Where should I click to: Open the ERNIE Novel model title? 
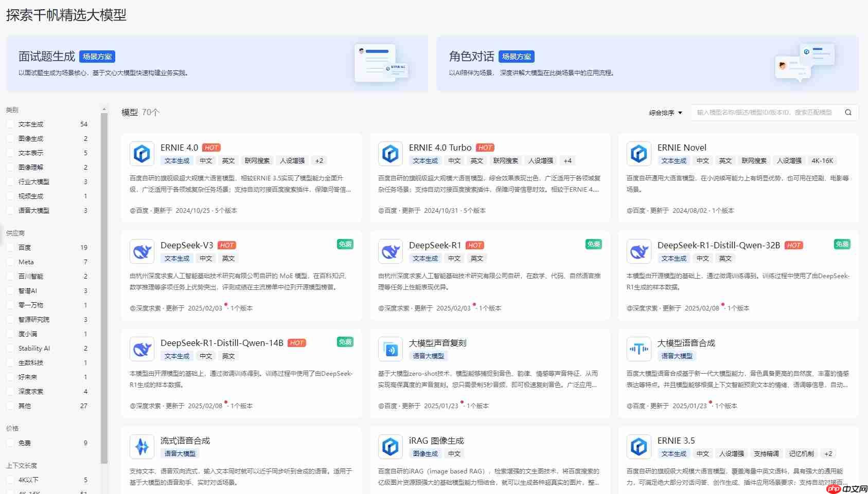click(x=682, y=148)
